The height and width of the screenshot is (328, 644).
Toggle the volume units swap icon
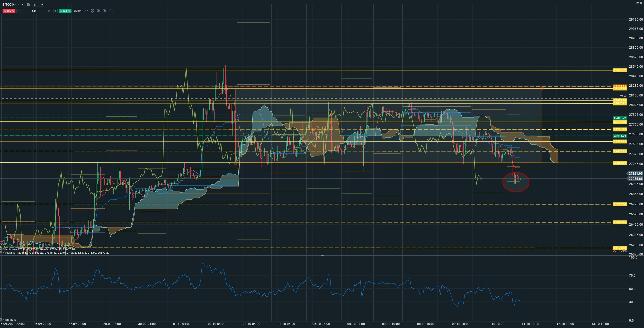[x=49, y=11]
